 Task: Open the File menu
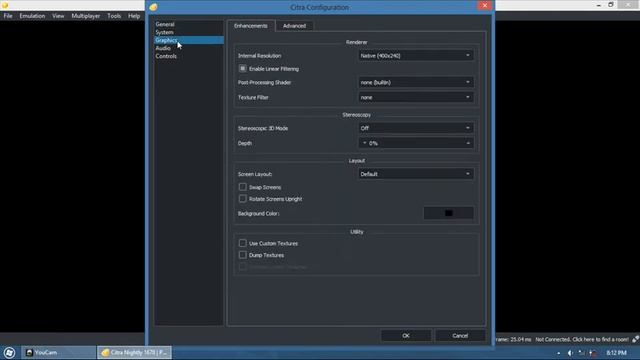(x=8, y=16)
